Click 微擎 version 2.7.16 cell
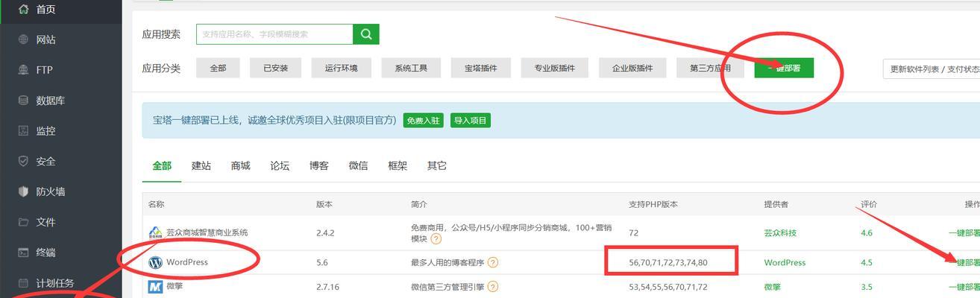This screenshot has height=298, width=980. point(327,287)
